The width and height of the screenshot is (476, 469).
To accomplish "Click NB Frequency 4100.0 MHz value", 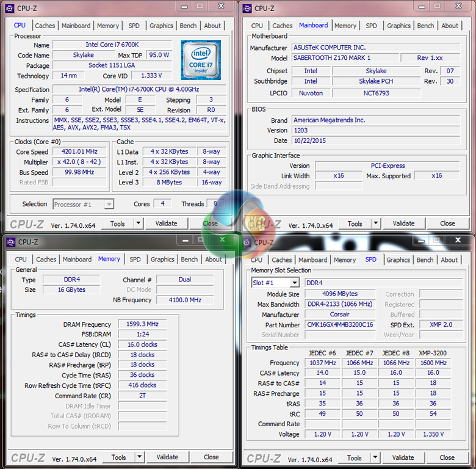I will (185, 300).
